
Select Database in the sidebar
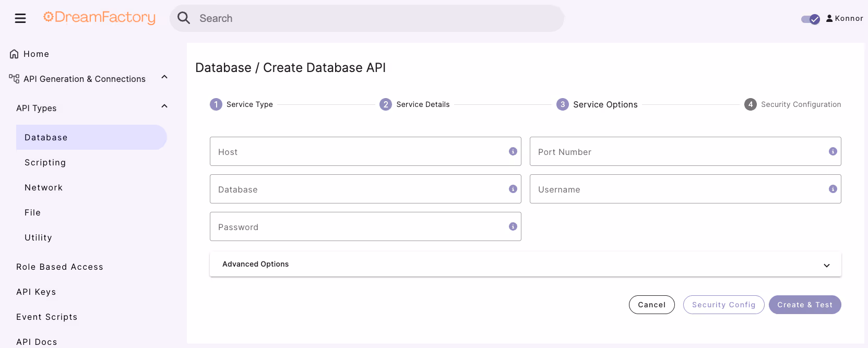click(91, 137)
